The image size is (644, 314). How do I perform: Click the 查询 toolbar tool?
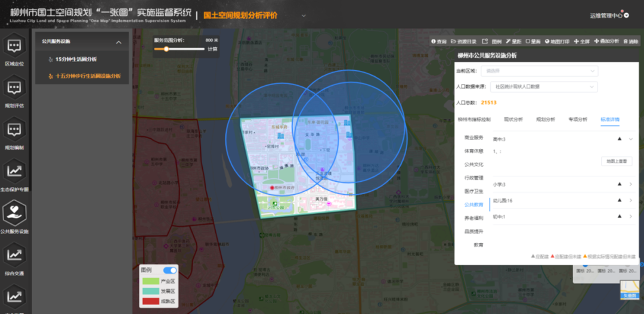439,42
